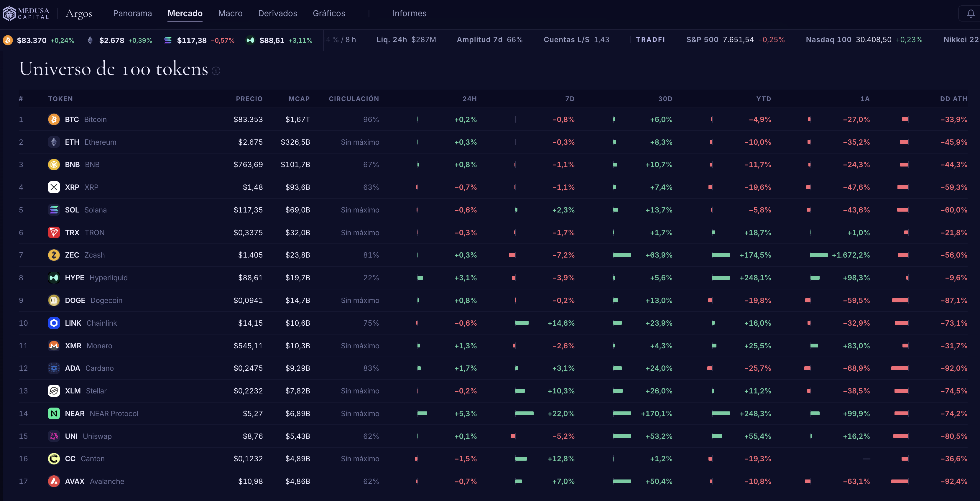
Task: Click the Zcash token icon in row 7
Action: tap(54, 255)
